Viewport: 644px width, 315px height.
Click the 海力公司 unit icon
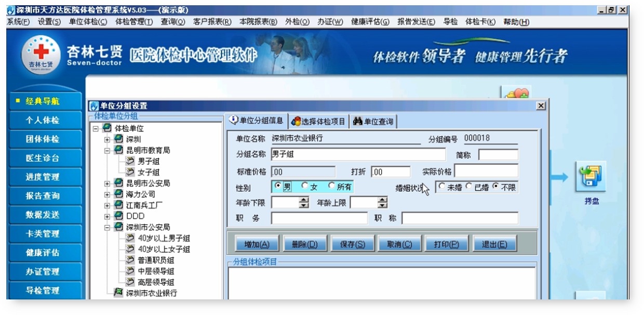click(118, 194)
